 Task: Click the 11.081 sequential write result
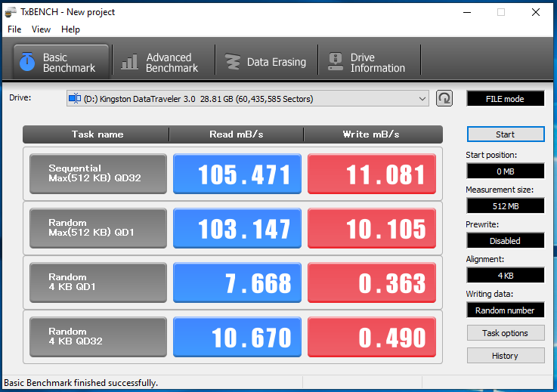[x=372, y=174]
